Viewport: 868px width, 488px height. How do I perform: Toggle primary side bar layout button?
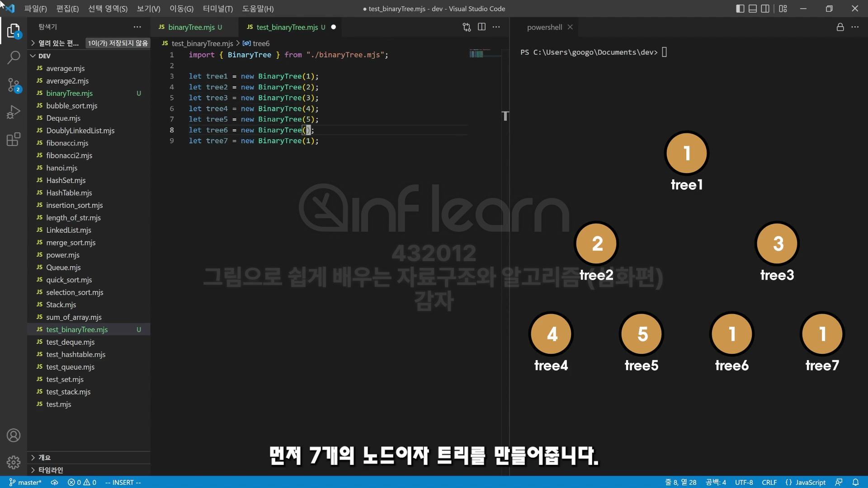[740, 9]
